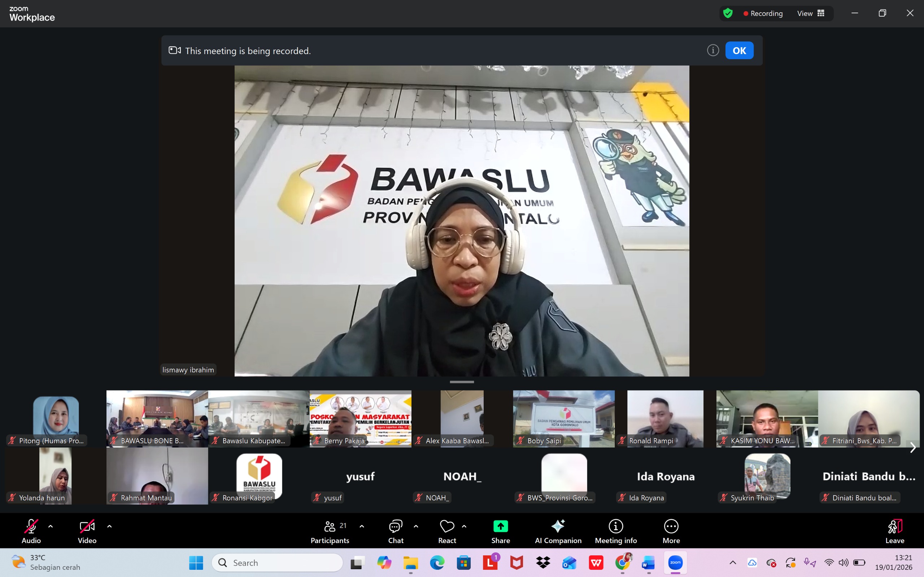The width and height of the screenshot is (924, 577).
Task: Open the Chat panel
Action: click(x=395, y=530)
